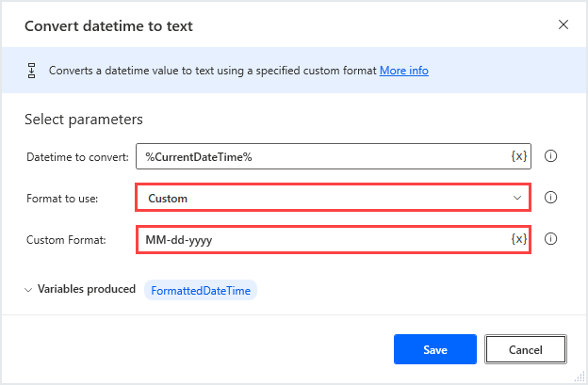Click info icon beside Format to use
Viewport: 588px width, 385px height.
(551, 198)
